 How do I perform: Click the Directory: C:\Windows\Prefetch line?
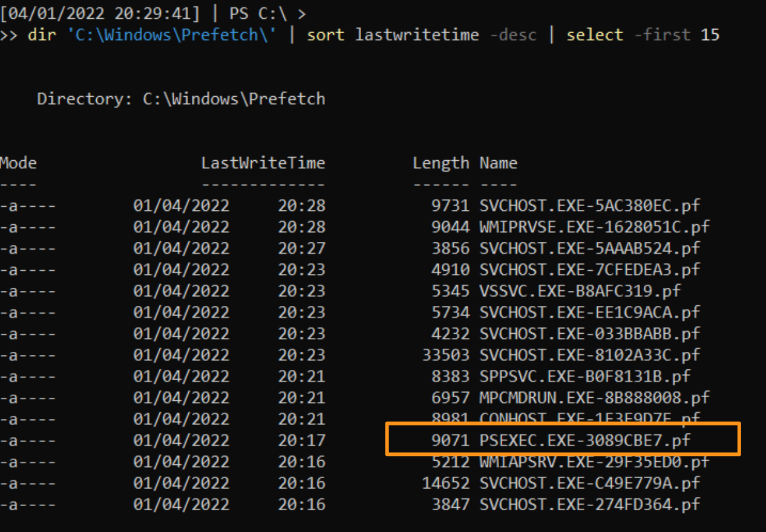point(181,99)
